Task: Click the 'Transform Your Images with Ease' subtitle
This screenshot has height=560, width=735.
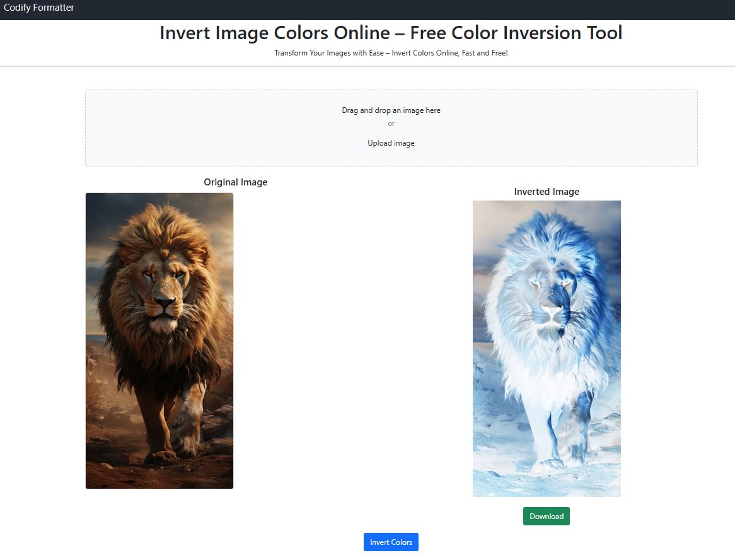Action: (391, 53)
